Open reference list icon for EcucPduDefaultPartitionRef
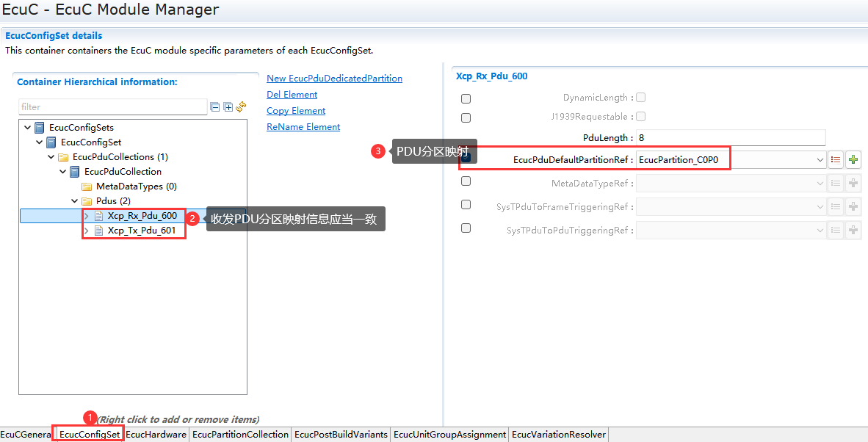This screenshot has height=442, width=868. pos(835,159)
